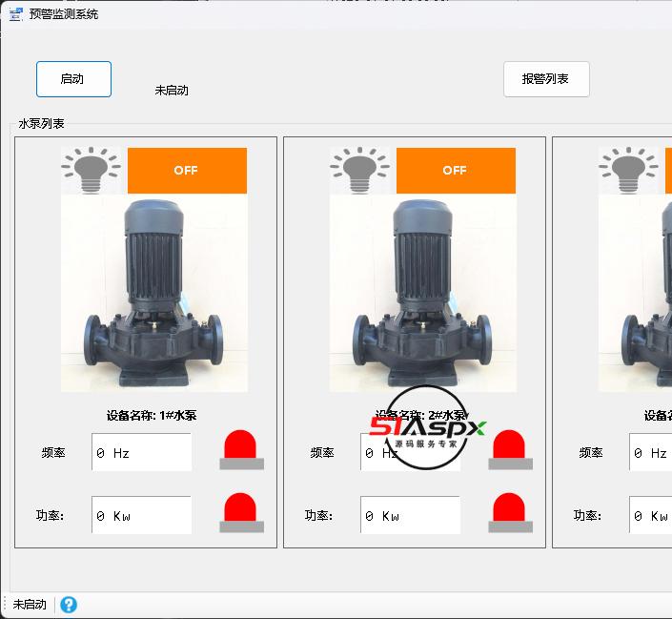Click the 功率: label in the 1#水泵 card

(50, 515)
